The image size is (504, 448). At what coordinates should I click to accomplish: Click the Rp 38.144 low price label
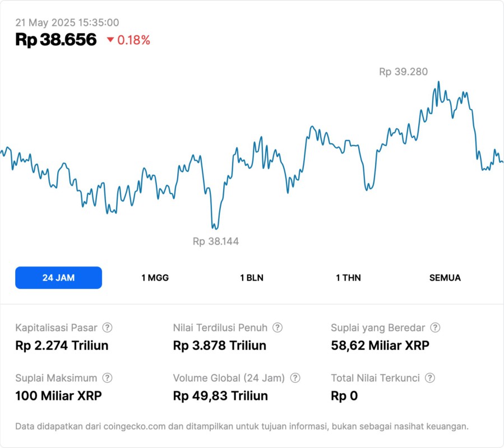pos(216,241)
